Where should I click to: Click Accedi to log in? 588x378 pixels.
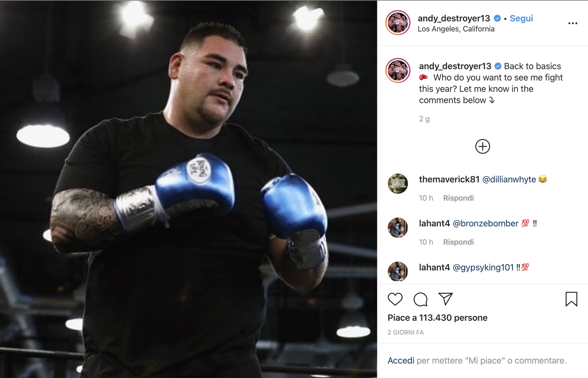pyautogui.click(x=401, y=360)
